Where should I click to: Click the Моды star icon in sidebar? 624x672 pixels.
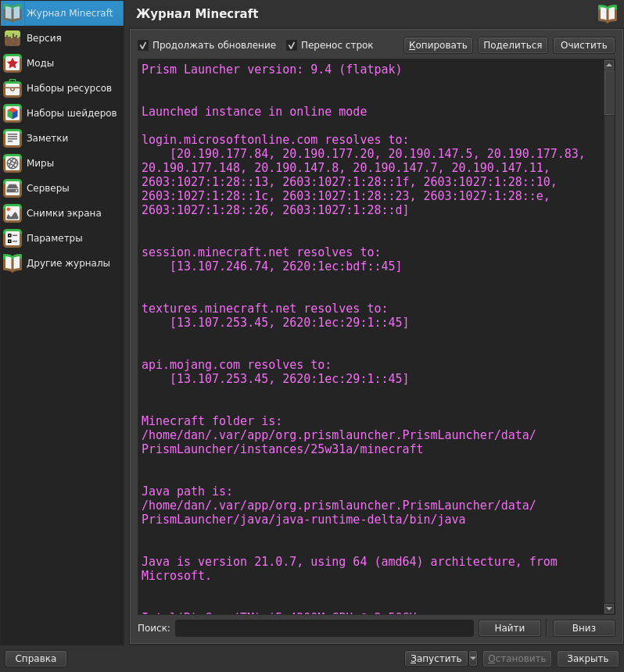13,63
